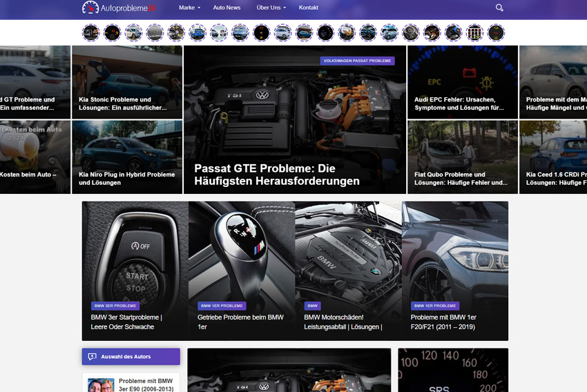
Task: Expand the arrow next to Marke
Action: click(199, 8)
